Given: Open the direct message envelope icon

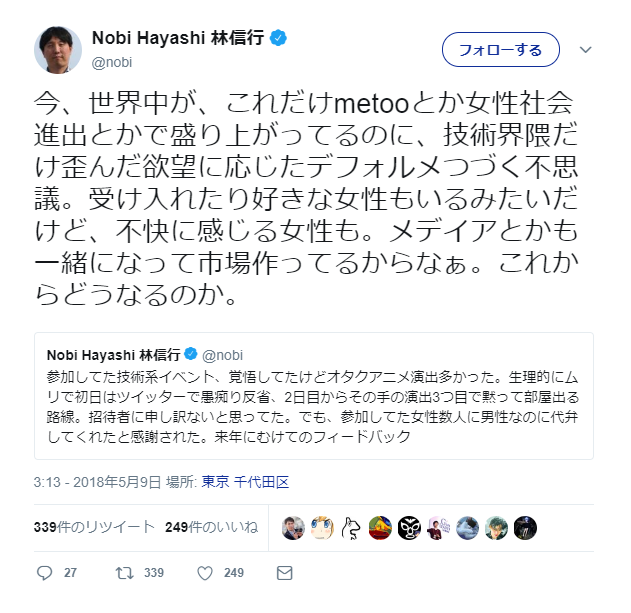Looking at the screenshot, I should [285, 573].
